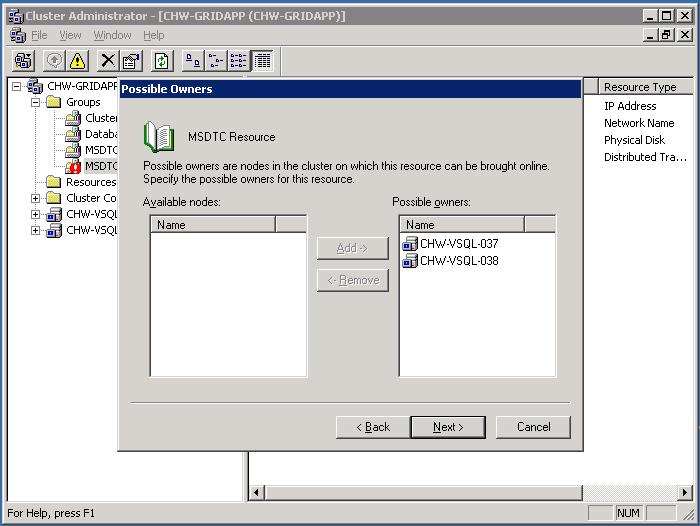Click the yellow warning triangle toolbar icon
The image size is (700, 526).
[77, 60]
